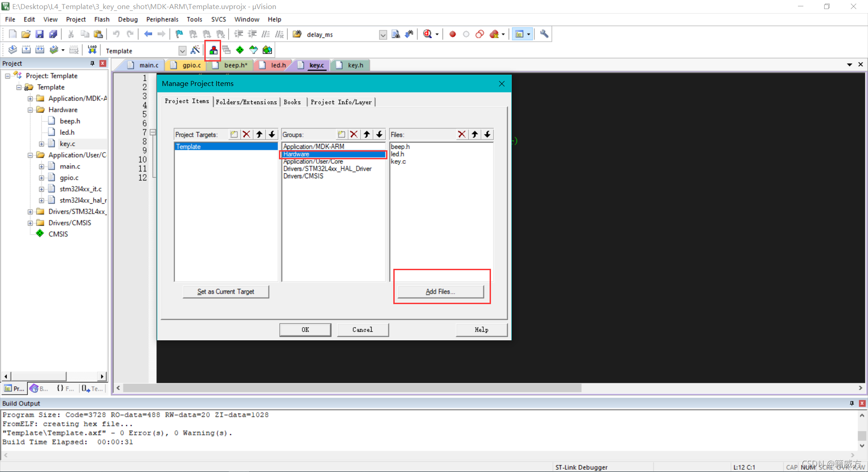Create new group in Groups list

pyautogui.click(x=341, y=134)
